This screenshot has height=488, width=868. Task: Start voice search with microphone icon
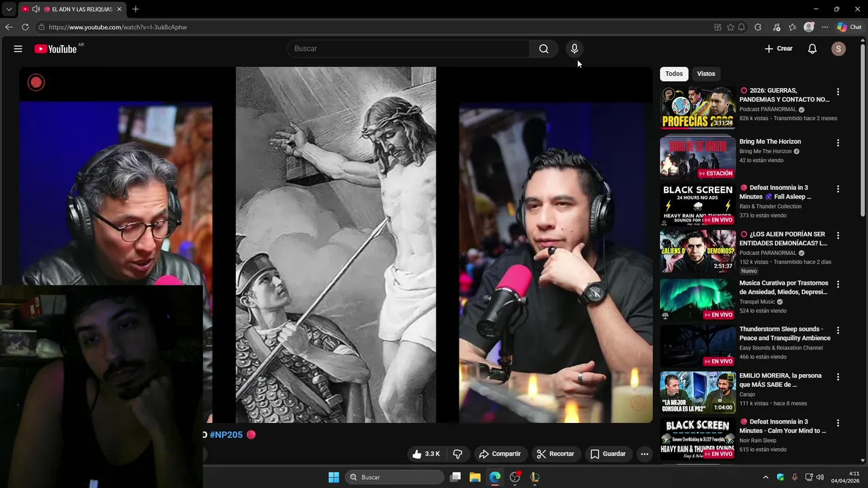574,49
